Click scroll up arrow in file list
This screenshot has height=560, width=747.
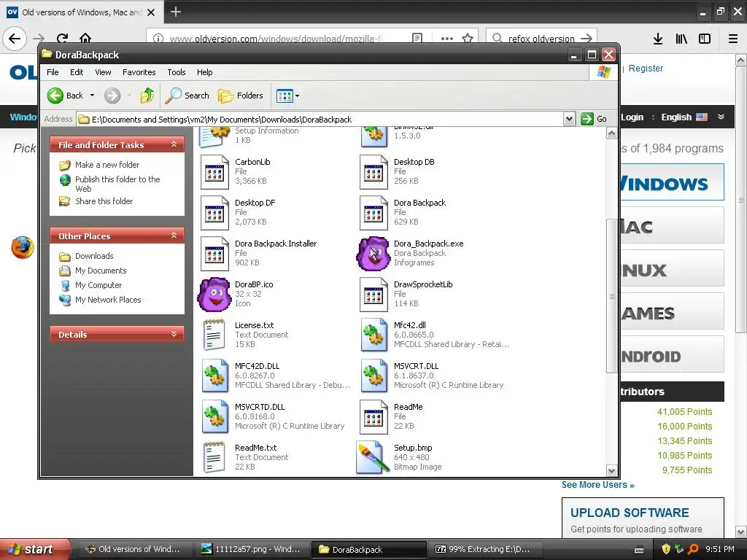612,134
